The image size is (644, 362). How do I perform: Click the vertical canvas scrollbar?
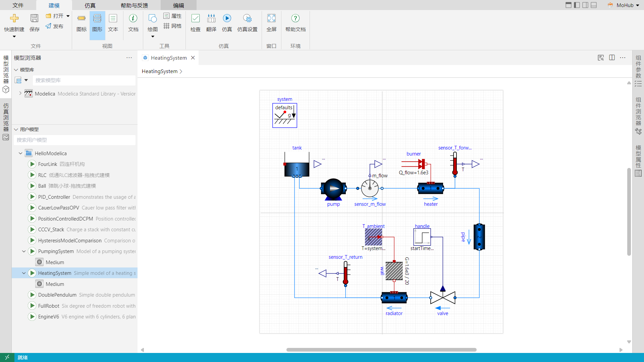click(x=629, y=212)
